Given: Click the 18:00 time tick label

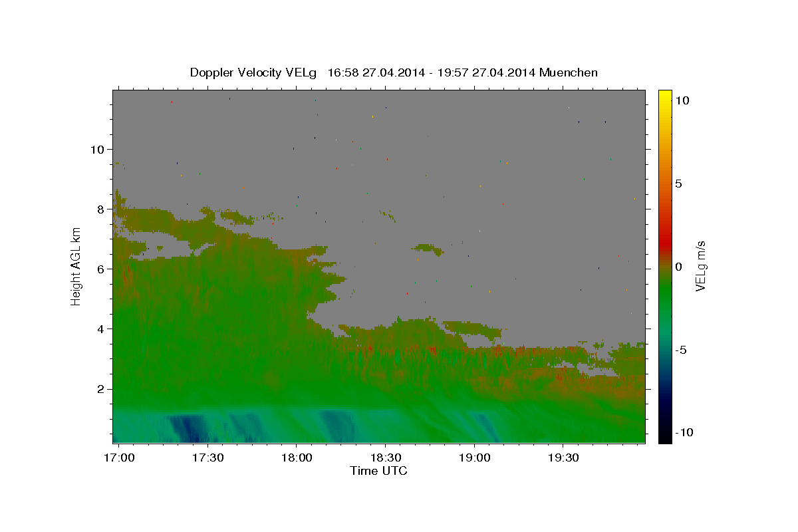Looking at the screenshot, I should (296, 458).
